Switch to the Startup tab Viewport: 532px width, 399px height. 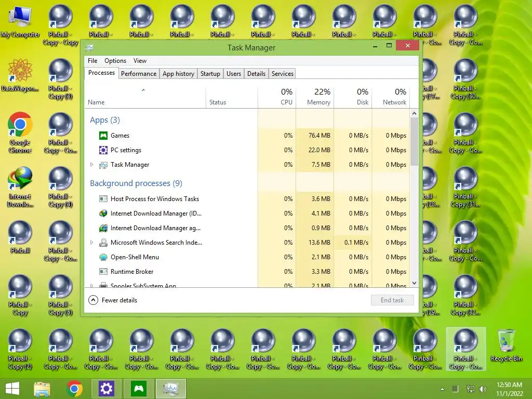click(210, 74)
